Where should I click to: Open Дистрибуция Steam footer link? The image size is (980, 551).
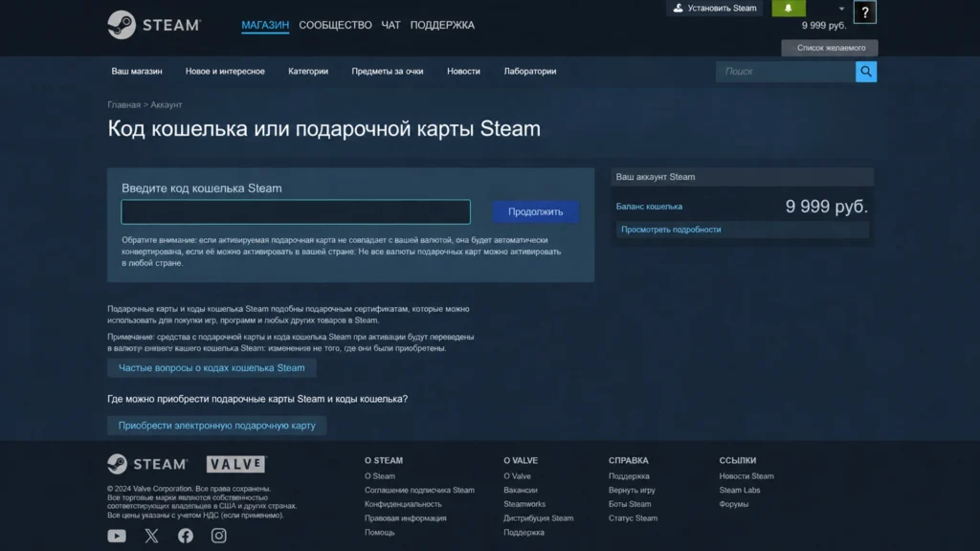click(x=538, y=518)
